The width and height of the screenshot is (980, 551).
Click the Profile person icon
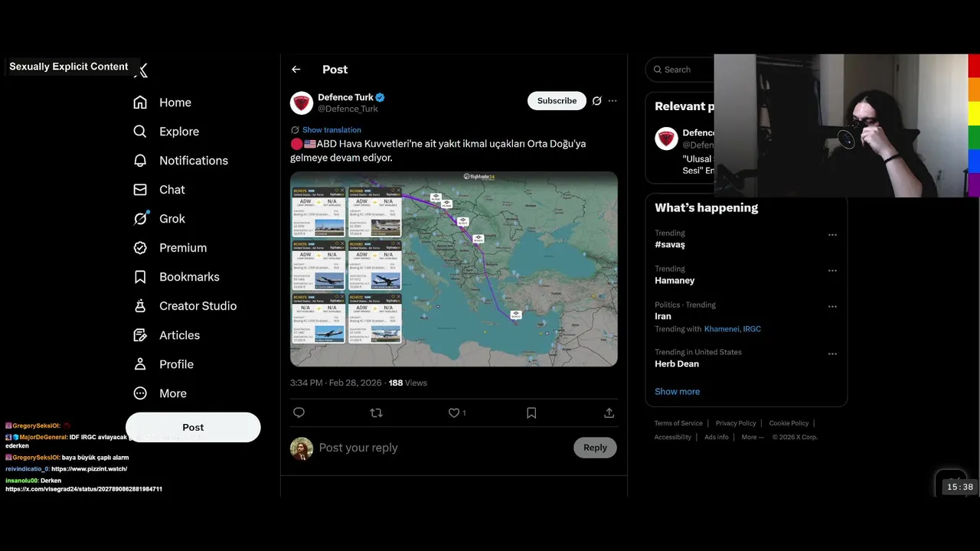pyautogui.click(x=140, y=364)
